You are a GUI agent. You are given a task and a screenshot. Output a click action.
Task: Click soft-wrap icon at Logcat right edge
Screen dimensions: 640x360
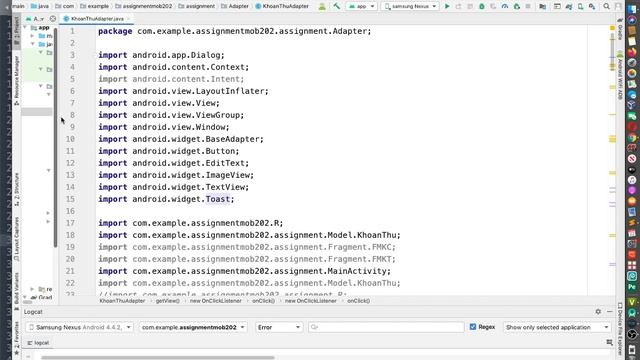(x=609, y=342)
